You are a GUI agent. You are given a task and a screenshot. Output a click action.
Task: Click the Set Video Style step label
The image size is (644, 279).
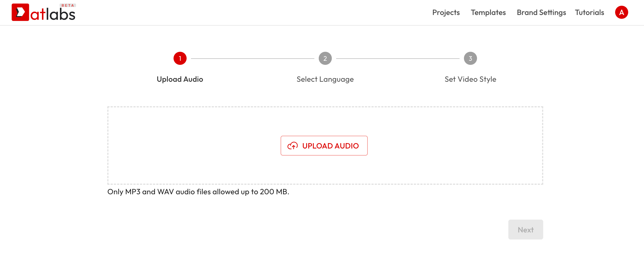tap(470, 79)
